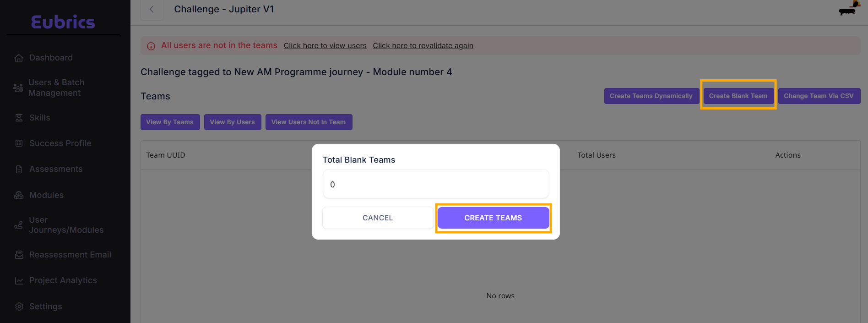This screenshot has width=868, height=323.
Task: Click the Skills sidebar icon
Action: pos(19,118)
